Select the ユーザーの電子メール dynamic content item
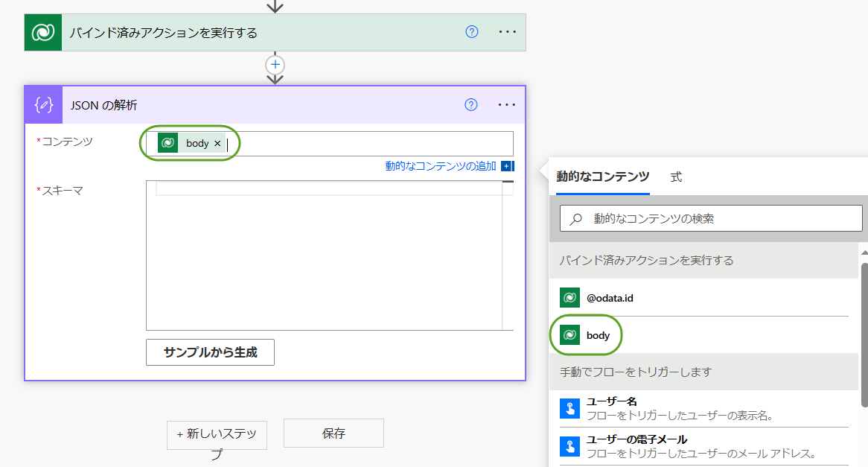This screenshot has width=868, height=467. tap(704, 446)
